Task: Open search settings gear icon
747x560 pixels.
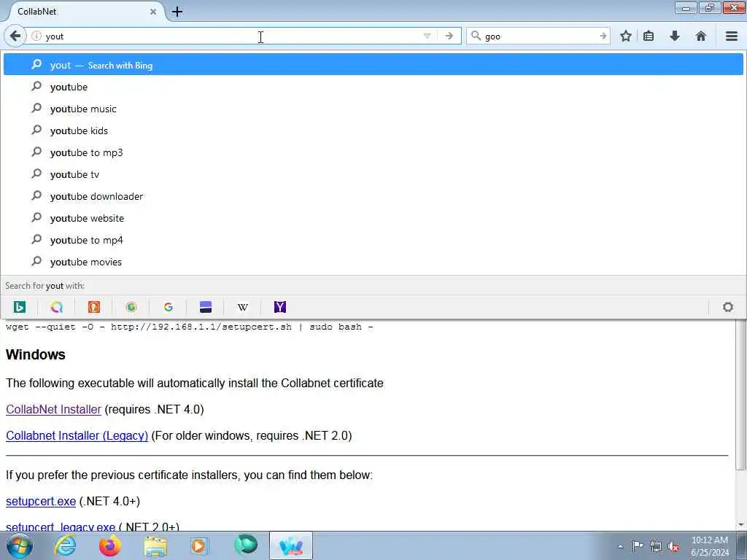Action: pos(727,307)
